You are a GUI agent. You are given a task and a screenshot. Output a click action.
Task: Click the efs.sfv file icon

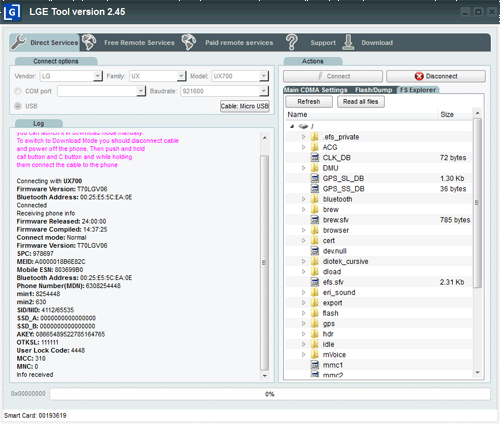click(x=315, y=282)
